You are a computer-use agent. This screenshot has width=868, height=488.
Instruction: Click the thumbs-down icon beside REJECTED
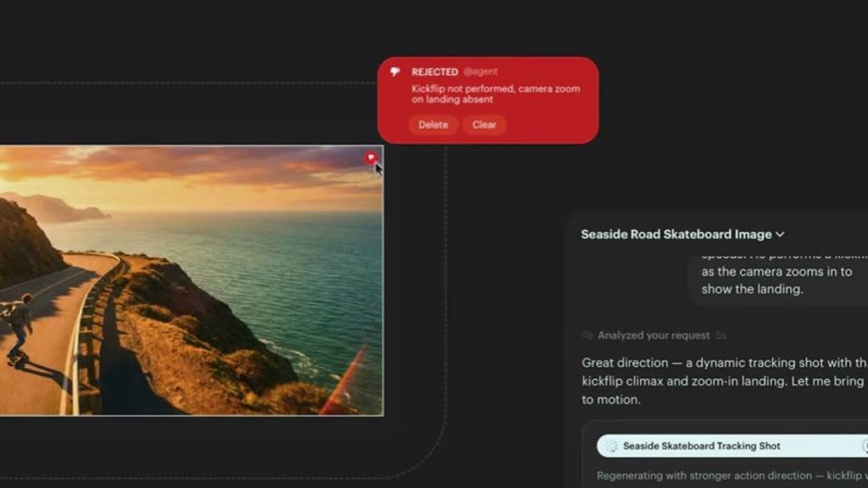point(395,72)
